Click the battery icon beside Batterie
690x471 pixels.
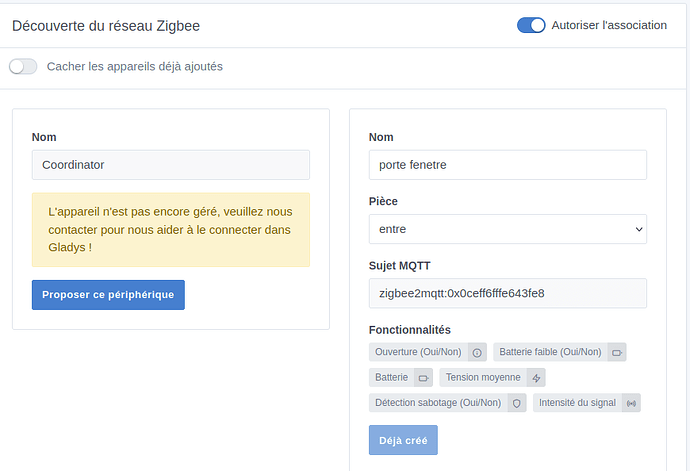click(x=423, y=378)
